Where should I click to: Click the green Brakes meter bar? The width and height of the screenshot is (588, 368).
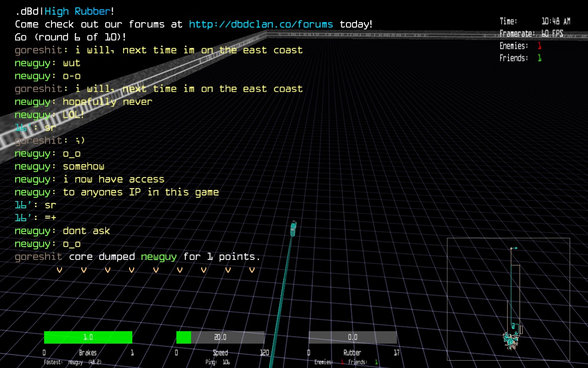tap(88, 337)
